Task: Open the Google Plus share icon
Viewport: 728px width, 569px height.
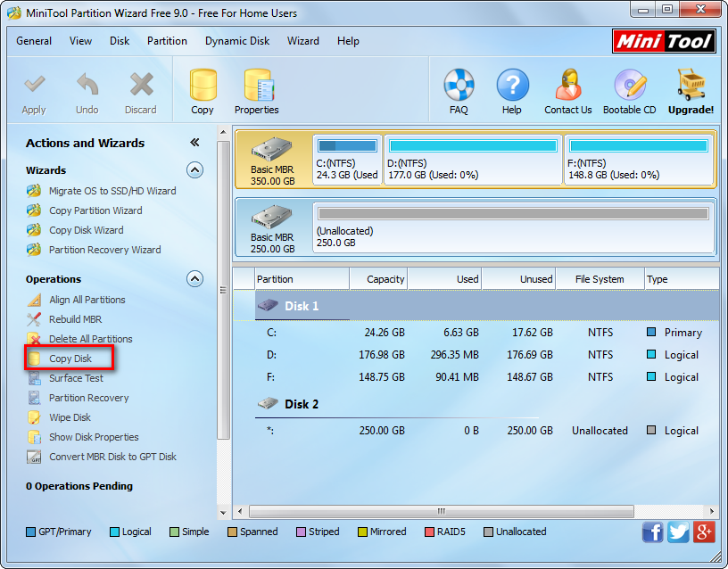Action: 704,532
